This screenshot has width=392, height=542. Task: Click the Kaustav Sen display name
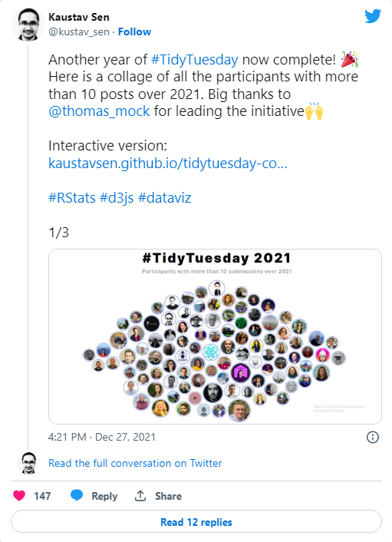coord(79,17)
